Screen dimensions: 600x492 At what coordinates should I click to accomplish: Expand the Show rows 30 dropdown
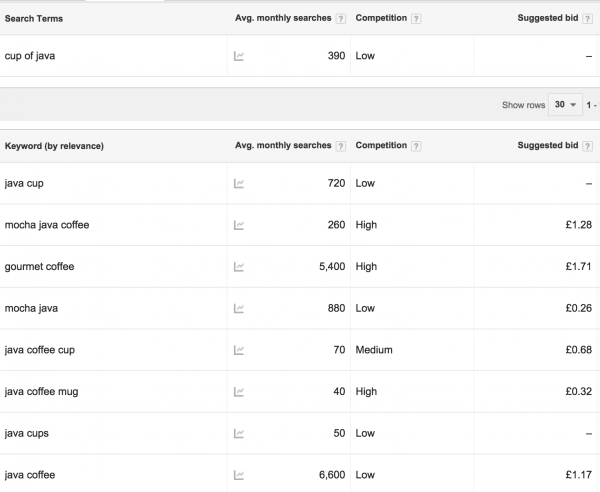click(566, 104)
